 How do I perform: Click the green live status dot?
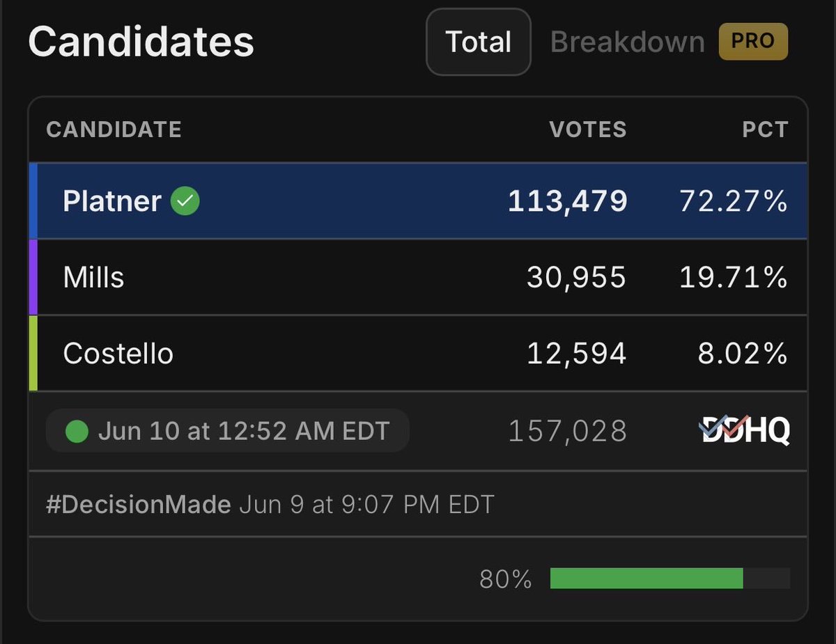click(x=77, y=432)
